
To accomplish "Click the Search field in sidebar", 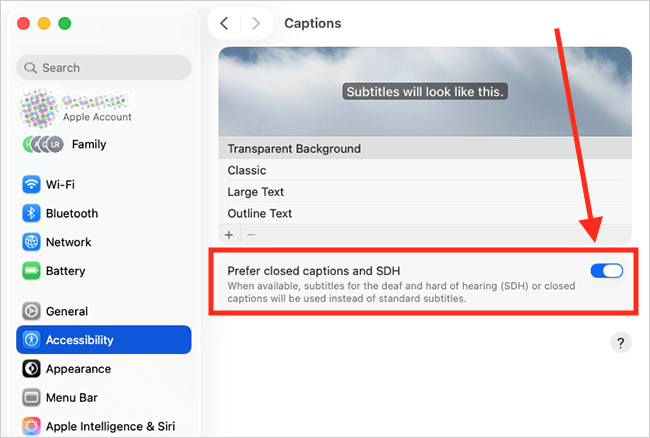I will tap(104, 68).
